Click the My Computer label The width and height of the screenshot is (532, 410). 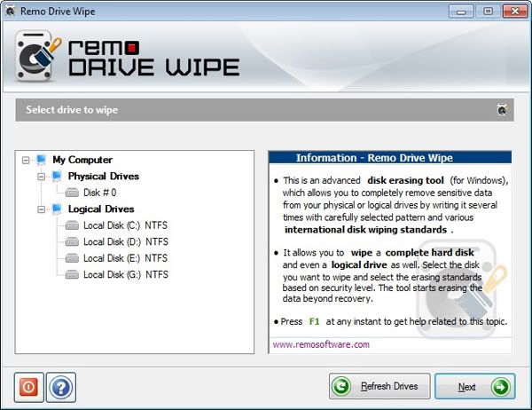click(x=82, y=160)
